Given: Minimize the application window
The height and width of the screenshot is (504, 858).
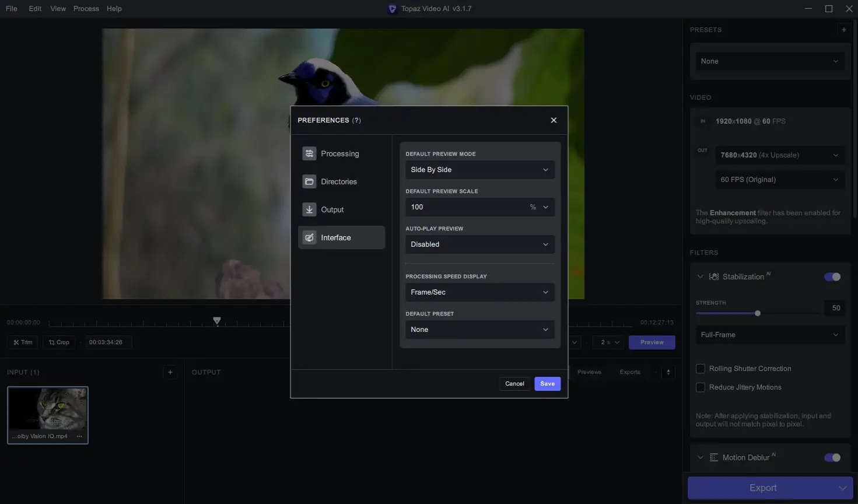Looking at the screenshot, I should click(x=808, y=9).
